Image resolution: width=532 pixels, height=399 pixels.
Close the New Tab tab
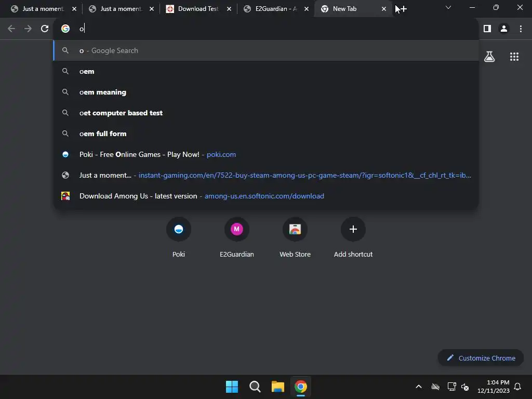(384, 9)
